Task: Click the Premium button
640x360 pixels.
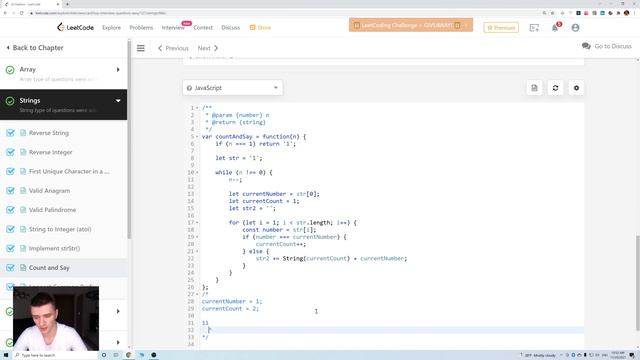Action: 501,28
